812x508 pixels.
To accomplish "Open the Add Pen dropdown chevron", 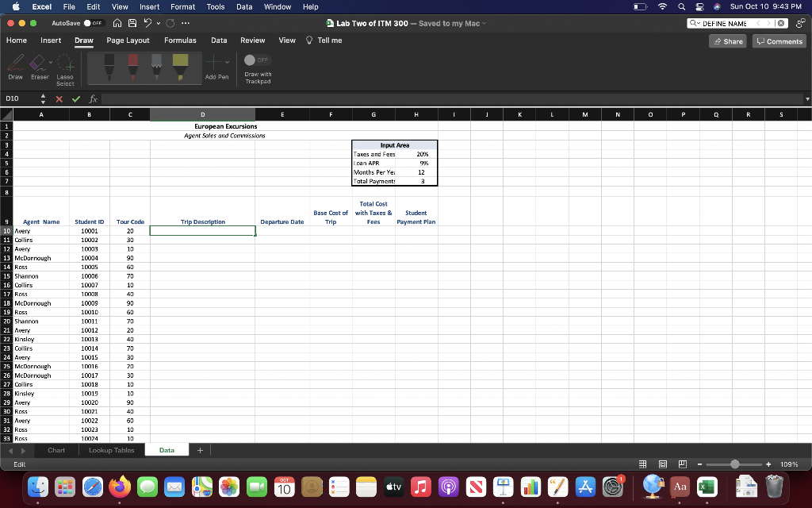I will coord(225,63).
